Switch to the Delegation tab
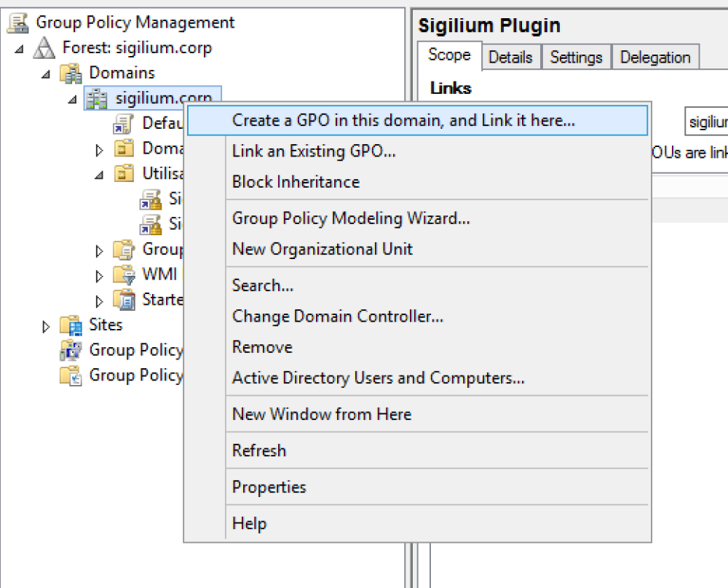Screen dimensions: 728x588 (x=656, y=57)
